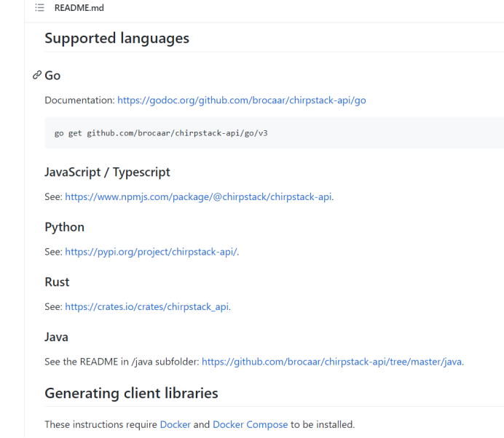This screenshot has width=504, height=438.
Task: Click the Java section heading
Action: pyautogui.click(x=56, y=337)
